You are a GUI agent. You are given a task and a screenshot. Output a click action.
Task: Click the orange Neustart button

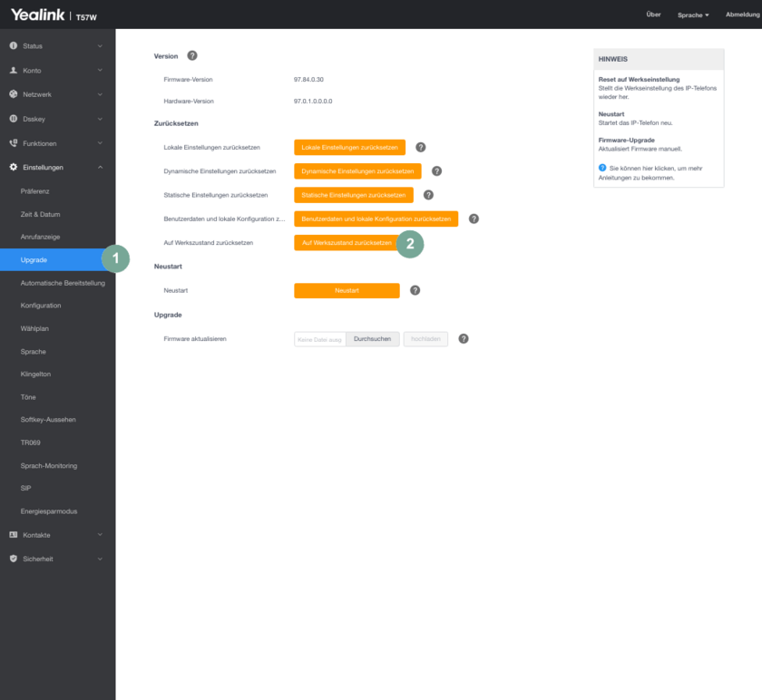point(347,290)
